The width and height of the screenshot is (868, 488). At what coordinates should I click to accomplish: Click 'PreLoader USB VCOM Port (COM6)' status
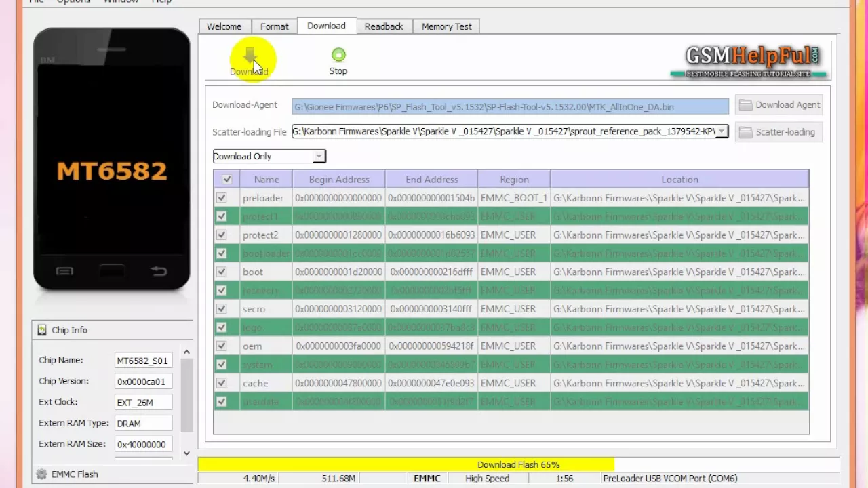(669, 479)
